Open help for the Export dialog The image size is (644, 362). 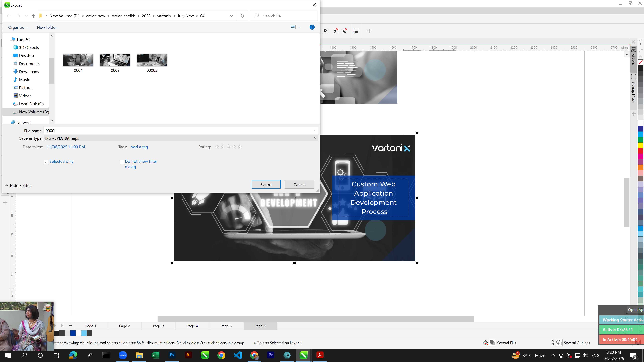312,27
